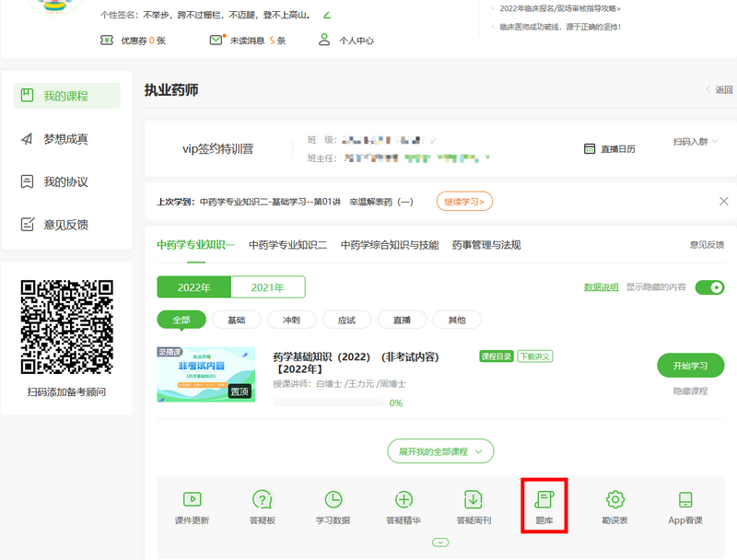
Task: Open the 答疑周刊 weekly icon
Action: pos(474,506)
